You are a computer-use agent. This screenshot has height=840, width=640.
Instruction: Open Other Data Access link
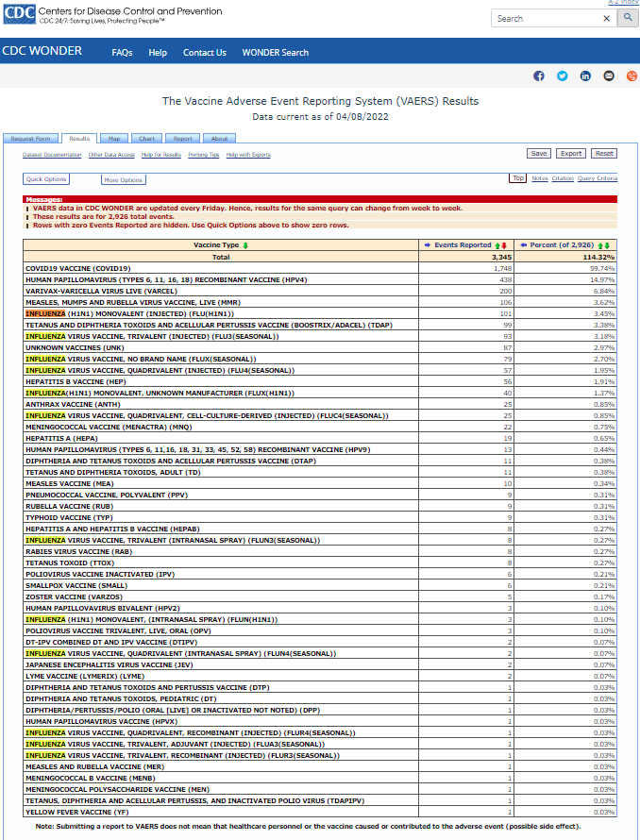pyautogui.click(x=111, y=155)
